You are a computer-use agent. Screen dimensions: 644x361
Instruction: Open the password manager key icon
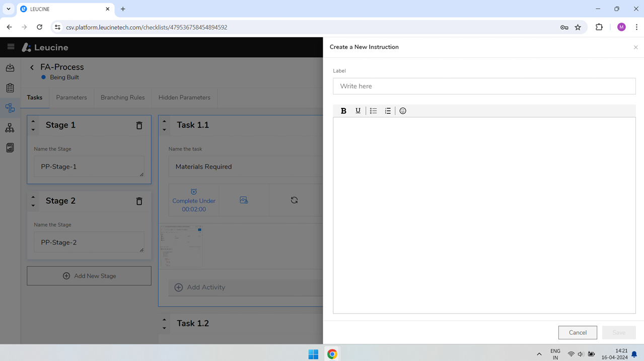tap(564, 27)
